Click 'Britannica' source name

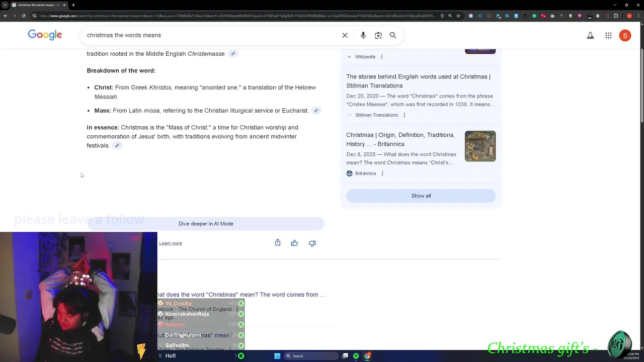pos(365,173)
